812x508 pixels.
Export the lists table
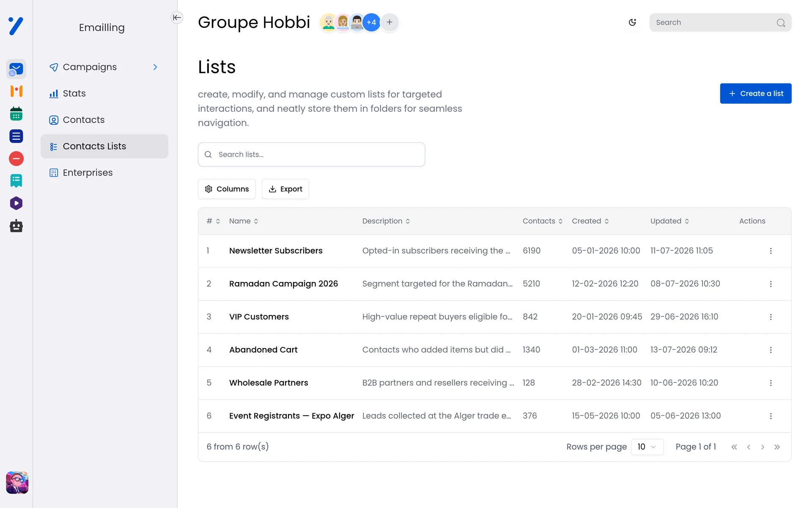tap(285, 189)
